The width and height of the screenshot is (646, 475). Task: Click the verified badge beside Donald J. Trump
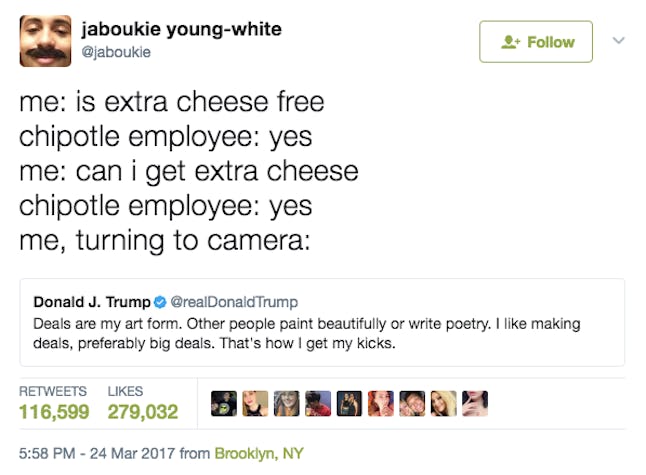159,302
